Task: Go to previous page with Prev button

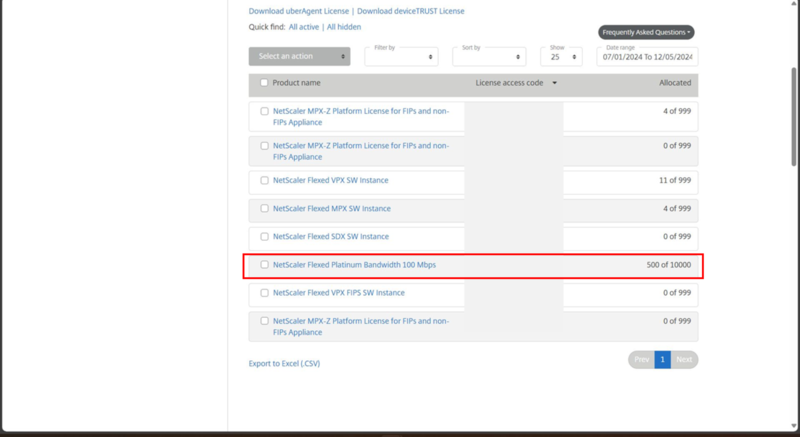Action: coord(641,359)
